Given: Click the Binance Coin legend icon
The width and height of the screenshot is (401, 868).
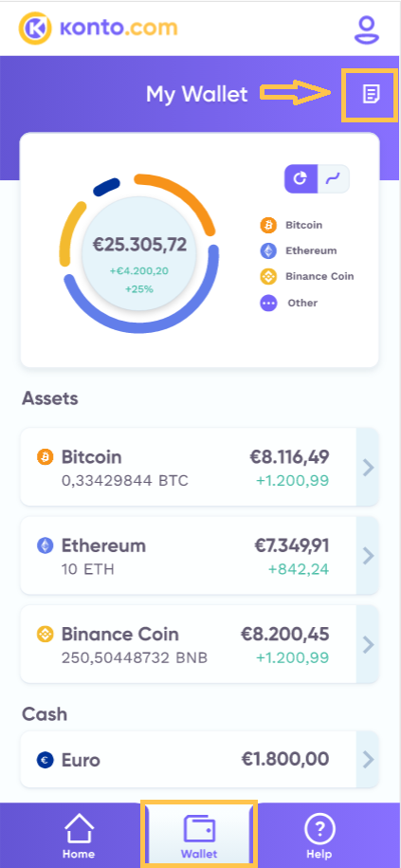Looking at the screenshot, I should pyautogui.click(x=268, y=276).
